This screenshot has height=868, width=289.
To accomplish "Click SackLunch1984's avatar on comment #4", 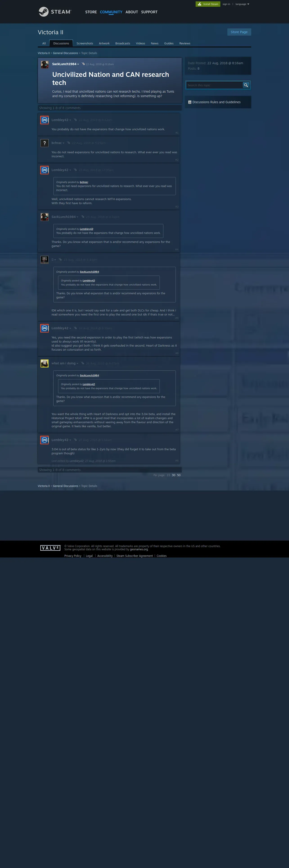I will pyautogui.click(x=44, y=217).
